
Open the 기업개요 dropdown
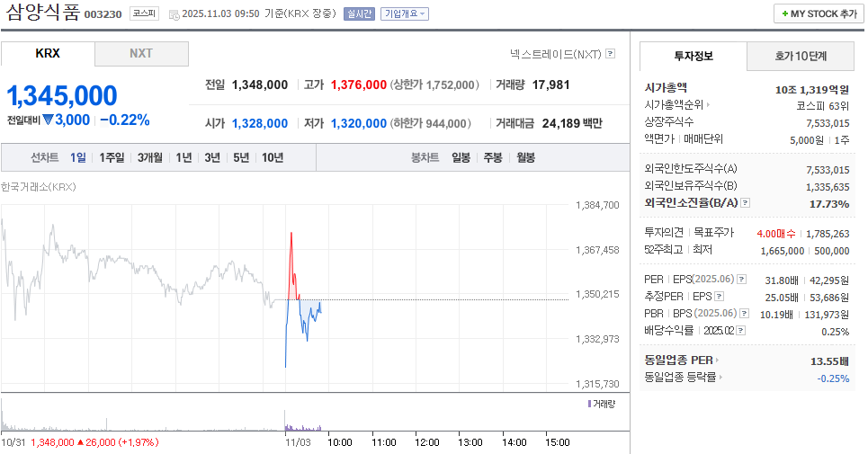click(405, 13)
